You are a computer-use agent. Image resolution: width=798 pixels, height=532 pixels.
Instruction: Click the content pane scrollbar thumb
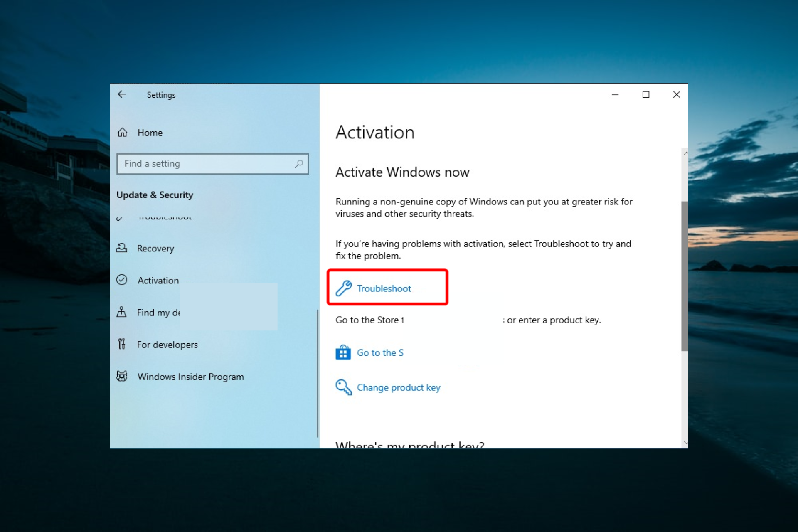coord(685,276)
